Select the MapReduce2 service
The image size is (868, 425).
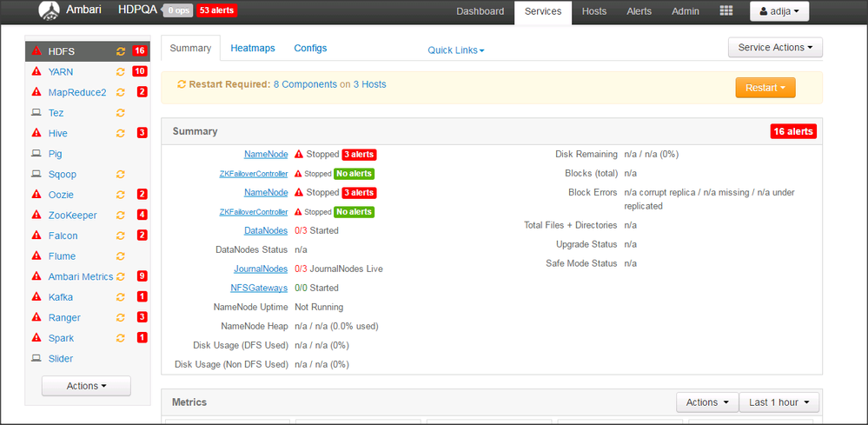tap(77, 92)
